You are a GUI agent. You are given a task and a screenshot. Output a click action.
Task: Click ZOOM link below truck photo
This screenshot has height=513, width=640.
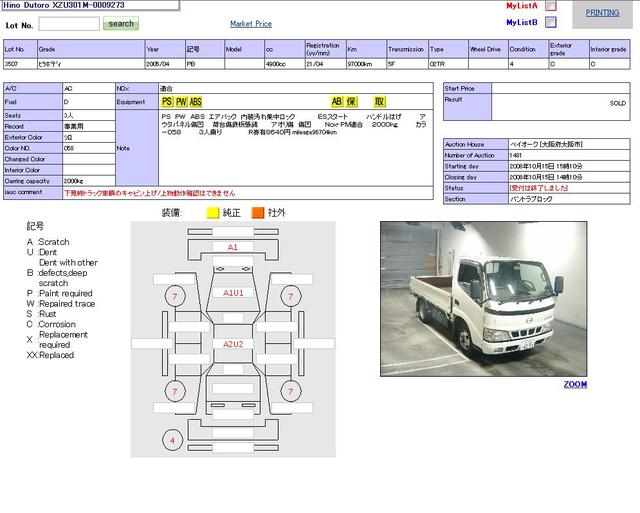point(575,385)
